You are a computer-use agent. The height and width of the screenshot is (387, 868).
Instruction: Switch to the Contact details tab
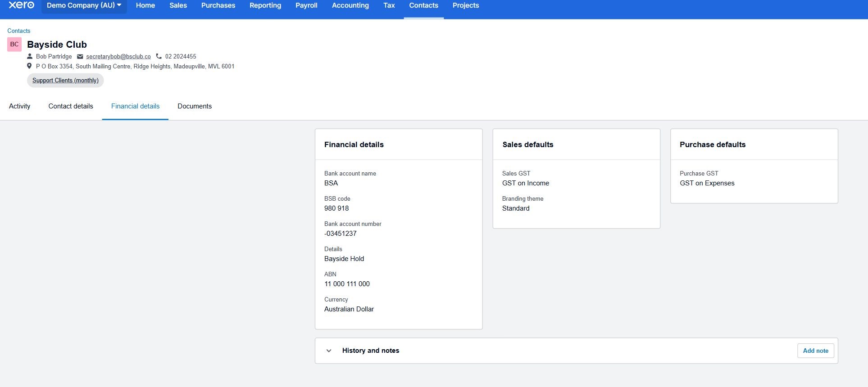point(71,106)
